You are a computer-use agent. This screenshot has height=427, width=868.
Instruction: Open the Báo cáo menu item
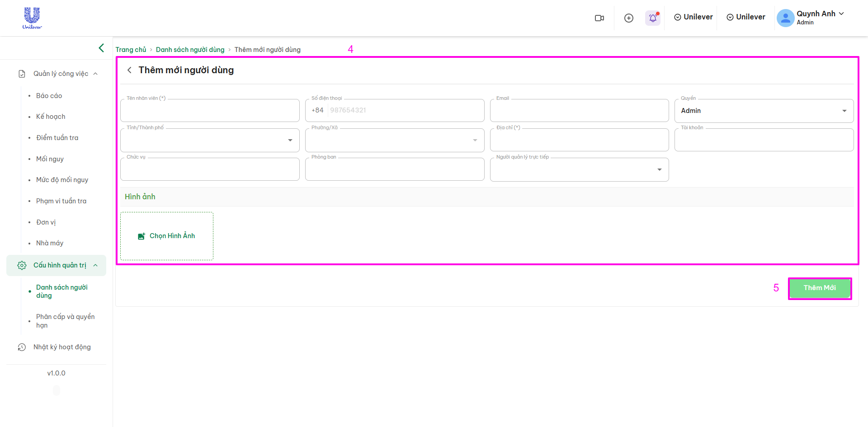tap(49, 96)
